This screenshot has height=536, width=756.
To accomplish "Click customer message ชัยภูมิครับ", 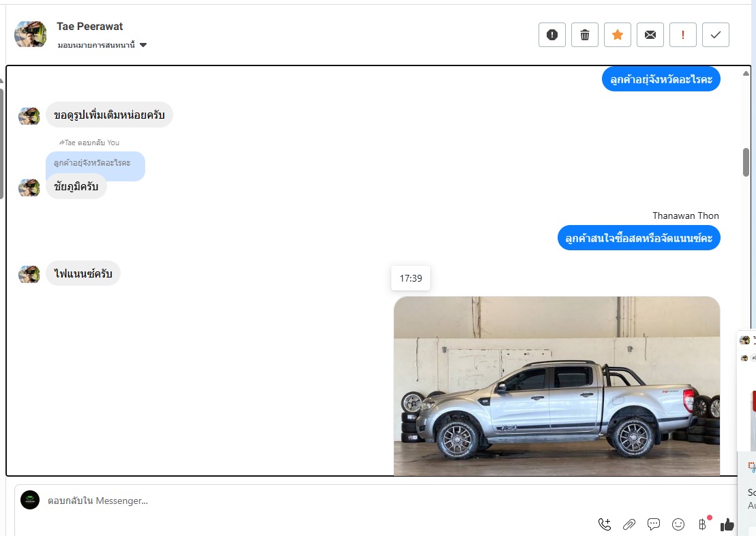I will [x=76, y=186].
